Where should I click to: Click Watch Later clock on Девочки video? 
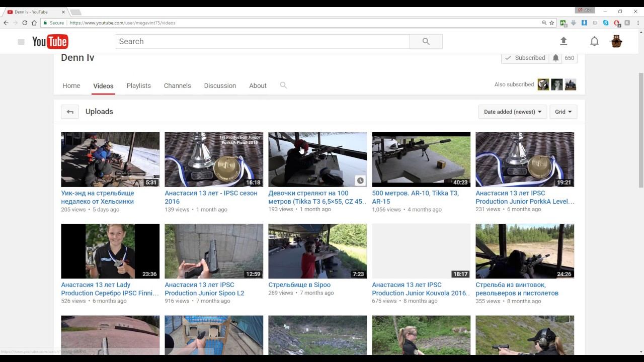tap(360, 180)
